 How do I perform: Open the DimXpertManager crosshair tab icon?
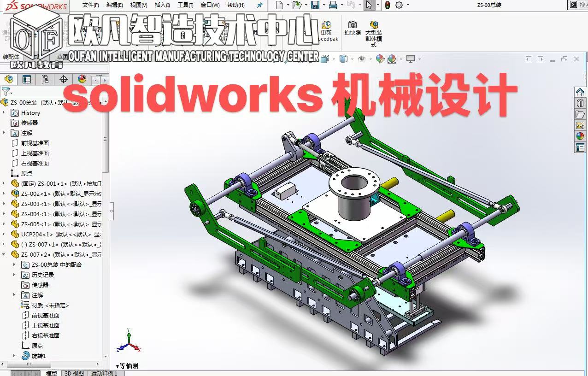(x=64, y=79)
